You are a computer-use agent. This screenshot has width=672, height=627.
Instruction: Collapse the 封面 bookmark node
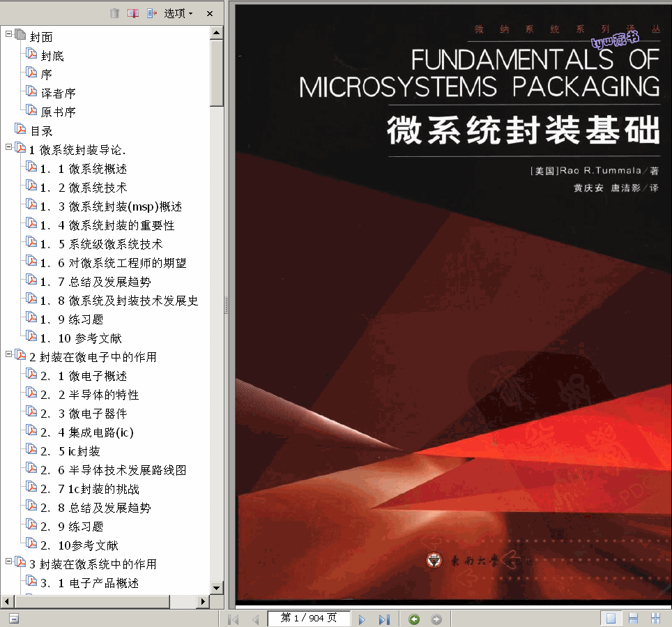pyautogui.click(x=8, y=34)
